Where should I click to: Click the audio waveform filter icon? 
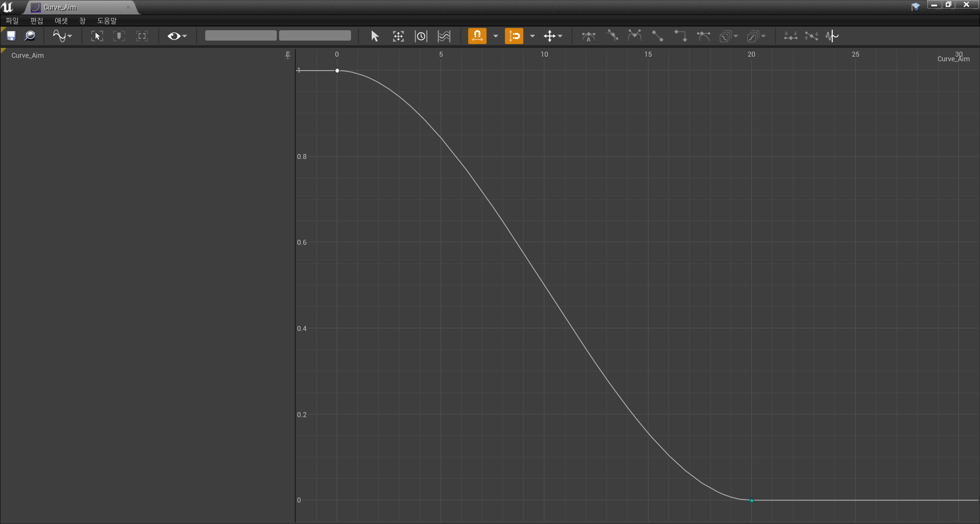coord(832,36)
